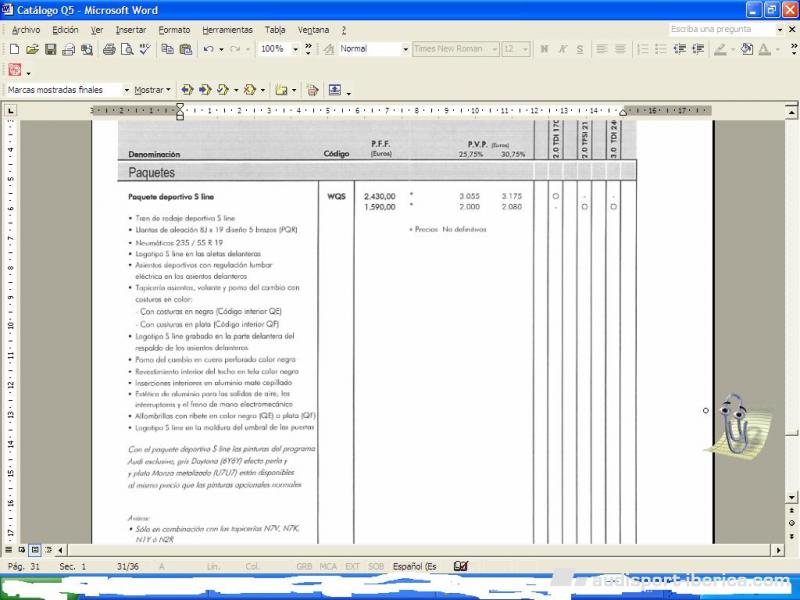Click the Normal view button
This screenshot has width=800, height=600.
tap(9, 550)
